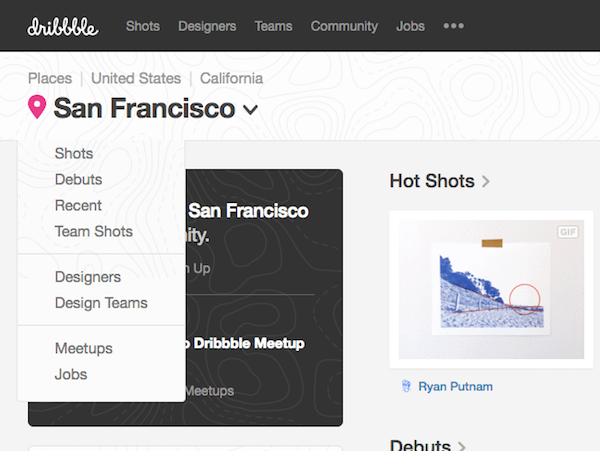Click the avatar icon beside Ryan Putnam
600x451 pixels.
pos(406,386)
